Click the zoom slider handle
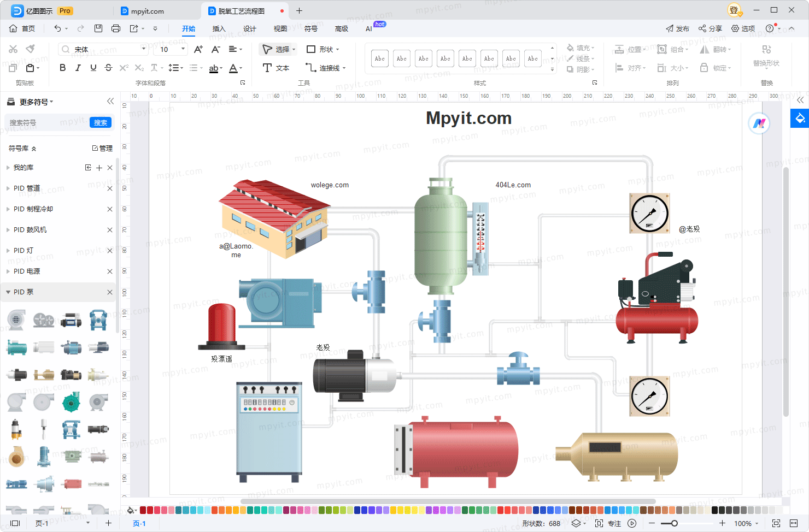Image resolution: width=809 pixels, height=532 pixels. point(675,523)
